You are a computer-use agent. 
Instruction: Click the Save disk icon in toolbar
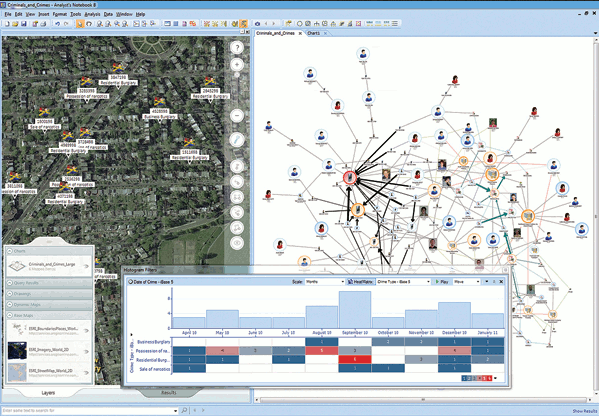tap(24, 24)
